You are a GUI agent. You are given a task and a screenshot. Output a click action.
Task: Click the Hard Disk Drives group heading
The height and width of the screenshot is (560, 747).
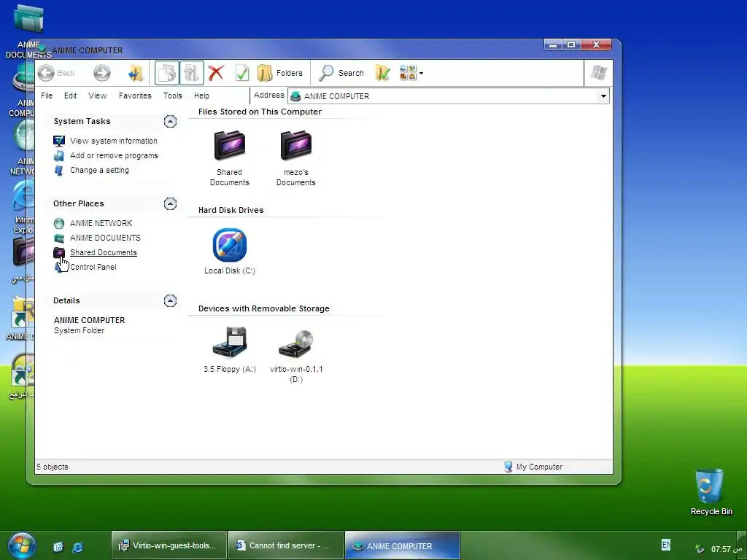pyautogui.click(x=231, y=210)
